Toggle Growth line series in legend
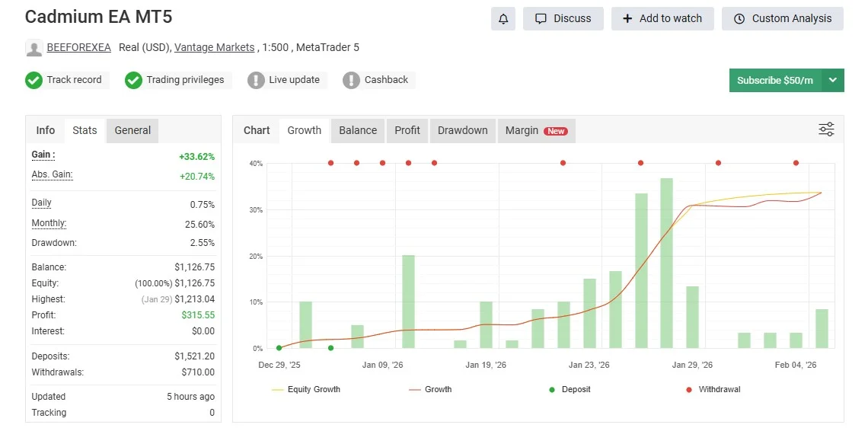This screenshot has height=431, width=868. [x=430, y=389]
